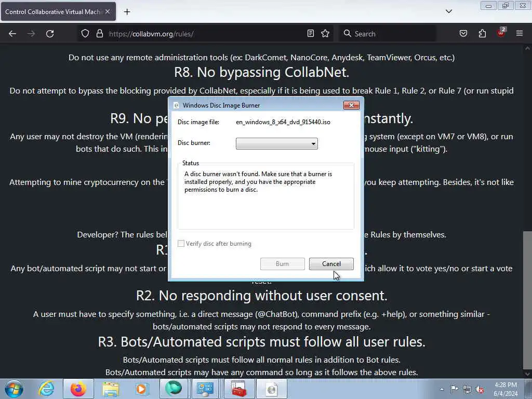Click the Disc Image Burner title bar icon
The height and width of the screenshot is (399, 532).
[176, 105]
